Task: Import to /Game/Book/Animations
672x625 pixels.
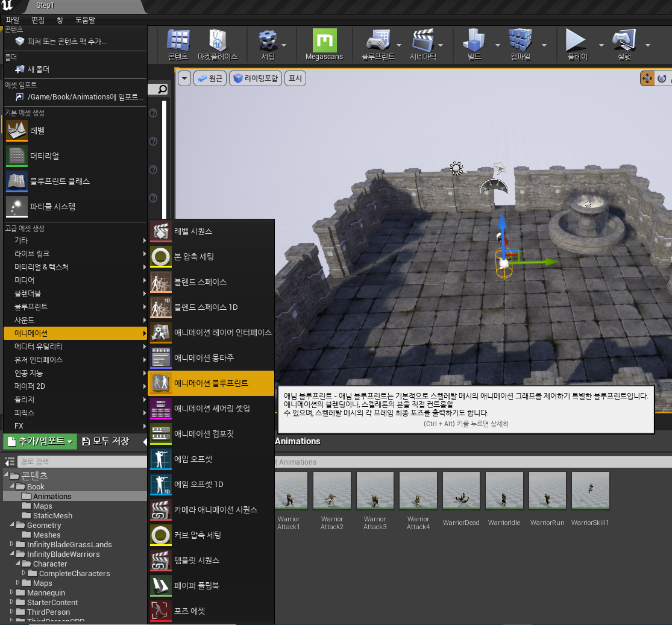Action: [75, 97]
